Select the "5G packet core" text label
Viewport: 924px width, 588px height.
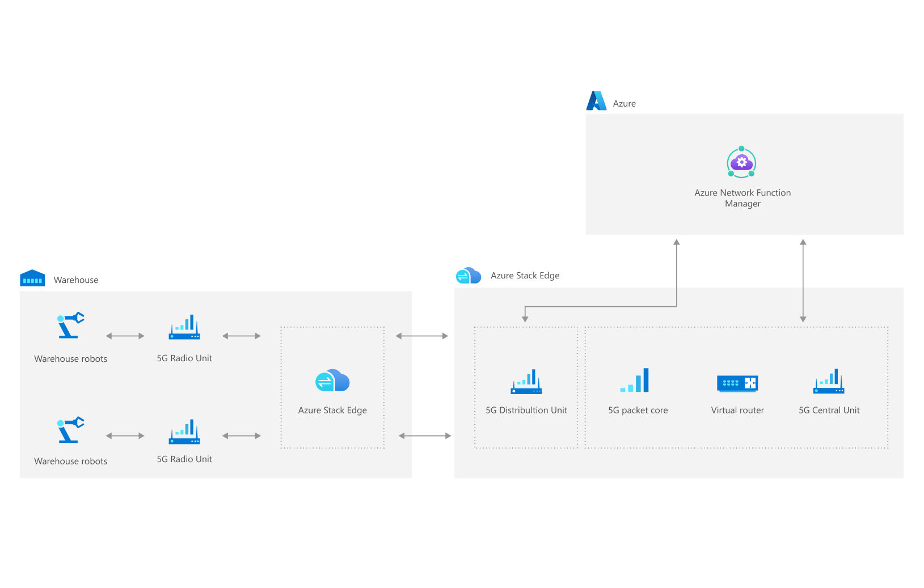pyautogui.click(x=638, y=410)
